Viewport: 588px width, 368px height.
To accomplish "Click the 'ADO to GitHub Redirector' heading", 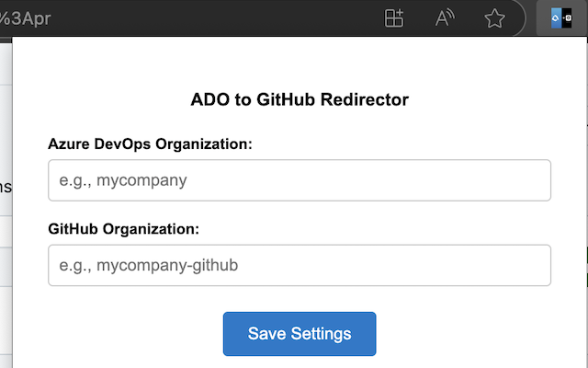I will point(300,98).
